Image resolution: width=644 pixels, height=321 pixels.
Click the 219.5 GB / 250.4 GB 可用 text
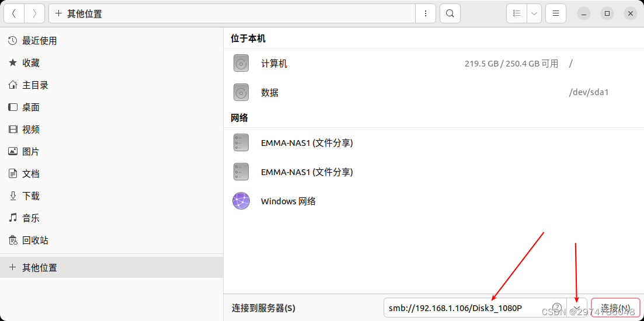pos(511,64)
